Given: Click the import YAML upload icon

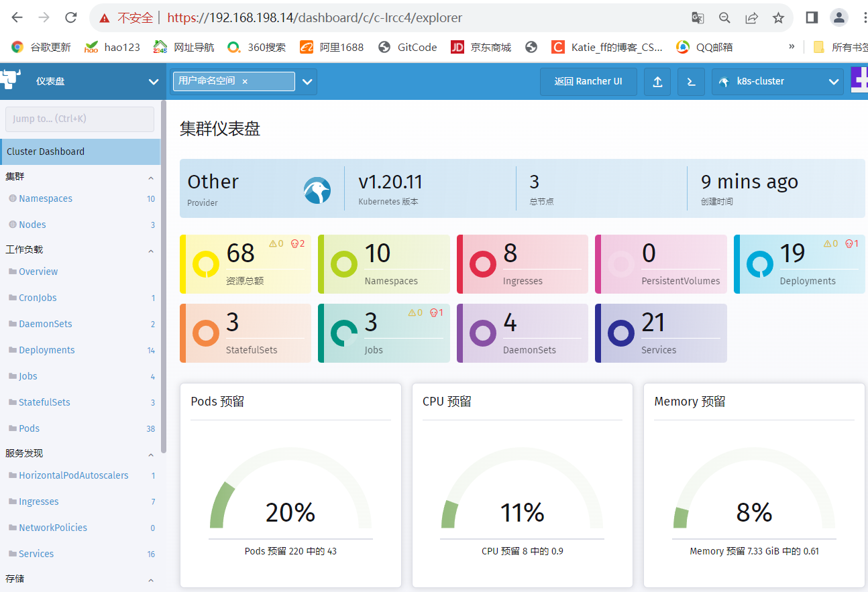Looking at the screenshot, I should coord(657,82).
